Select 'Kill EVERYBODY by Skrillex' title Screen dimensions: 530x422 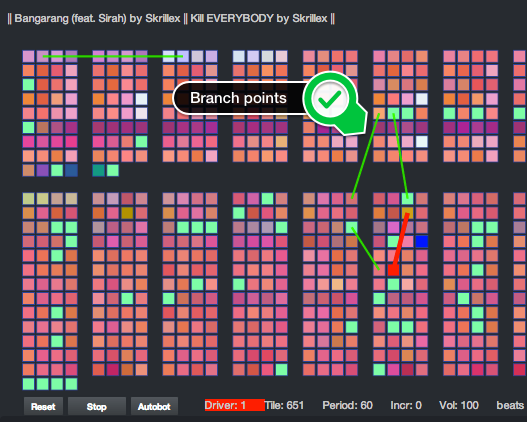[259, 18]
